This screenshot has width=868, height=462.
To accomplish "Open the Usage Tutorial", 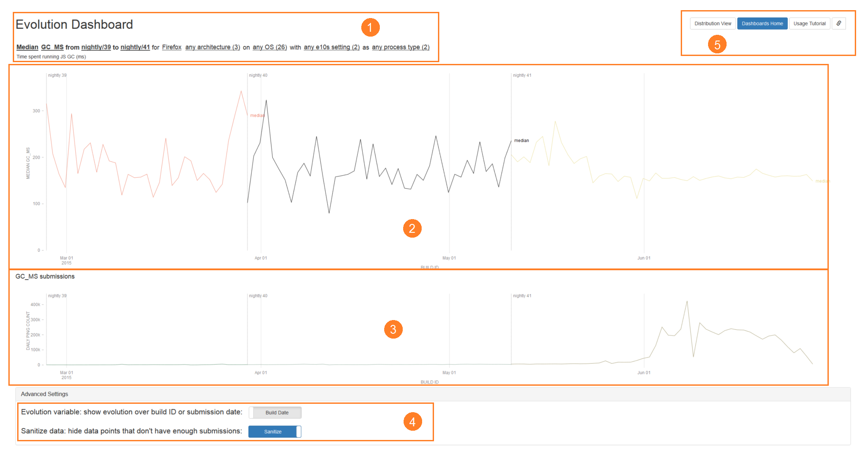I will (x=809, y=23).
